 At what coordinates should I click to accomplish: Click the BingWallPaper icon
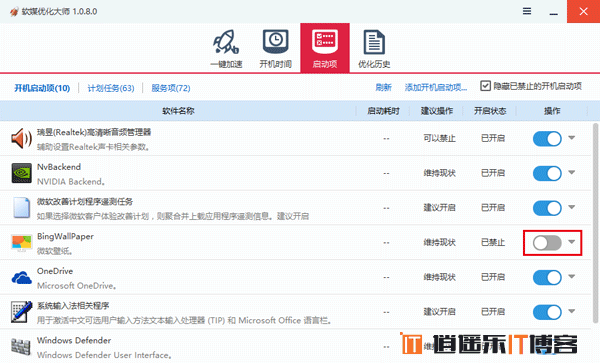21,243
